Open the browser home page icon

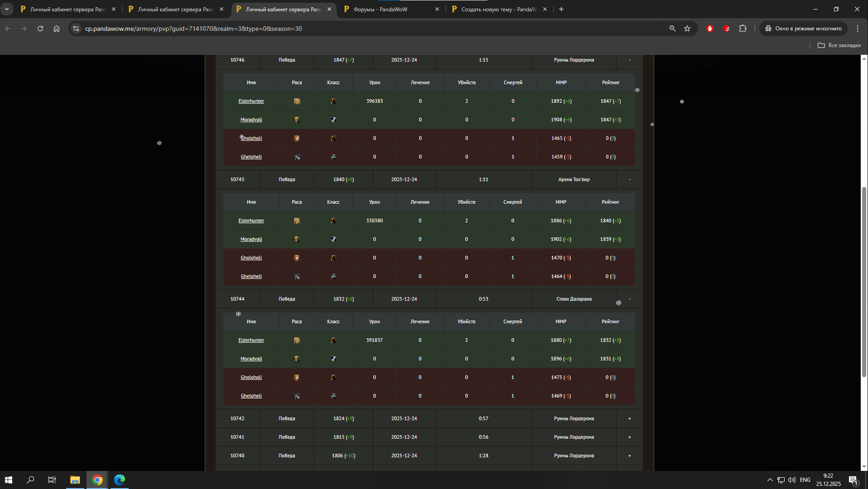tap(57, 29)
